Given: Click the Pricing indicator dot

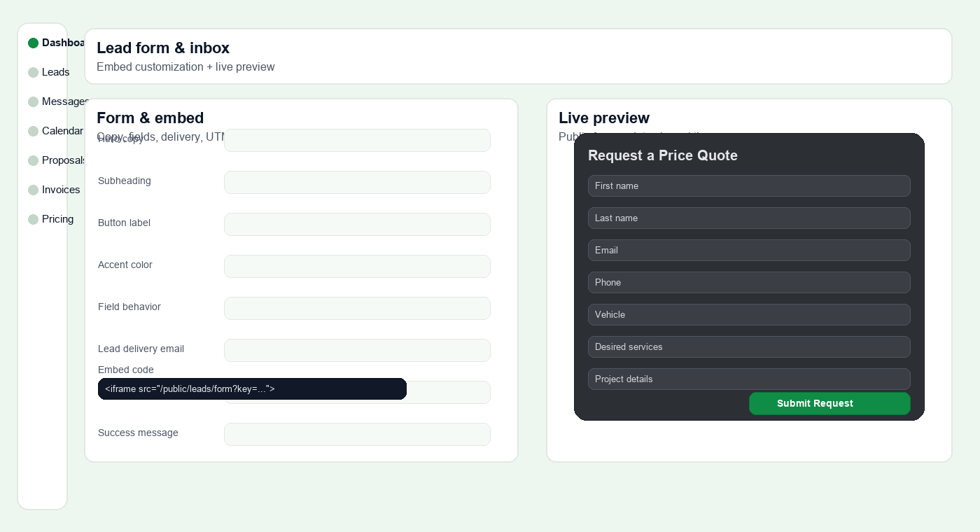Looking at the screenshot, I should click(x=34, y=219).
